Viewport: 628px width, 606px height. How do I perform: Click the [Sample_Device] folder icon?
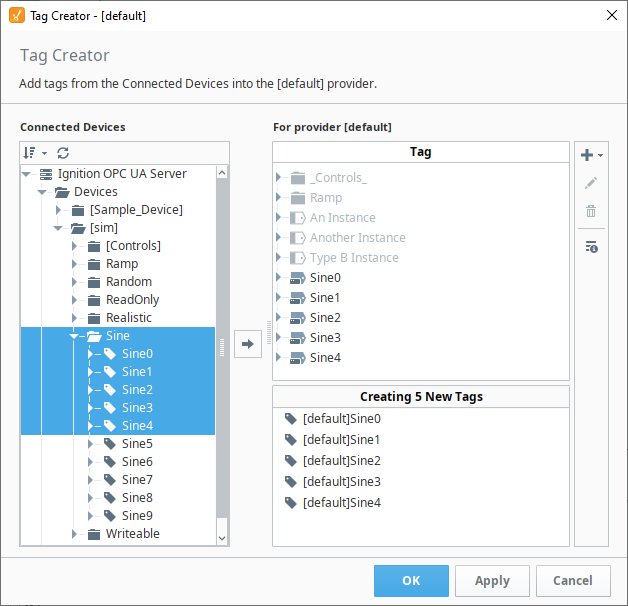click(x=78, y=210)
